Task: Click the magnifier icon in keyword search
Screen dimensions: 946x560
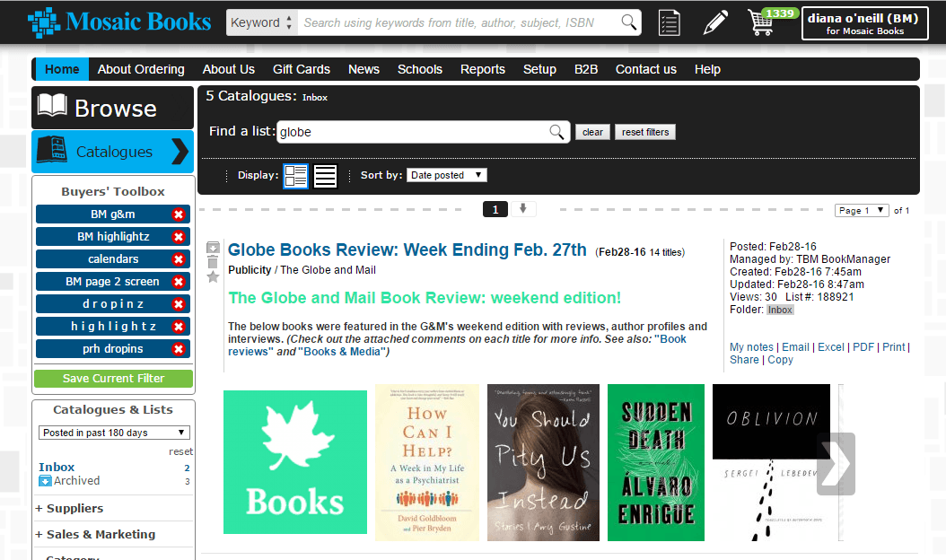Action: [x=629, y=22]
